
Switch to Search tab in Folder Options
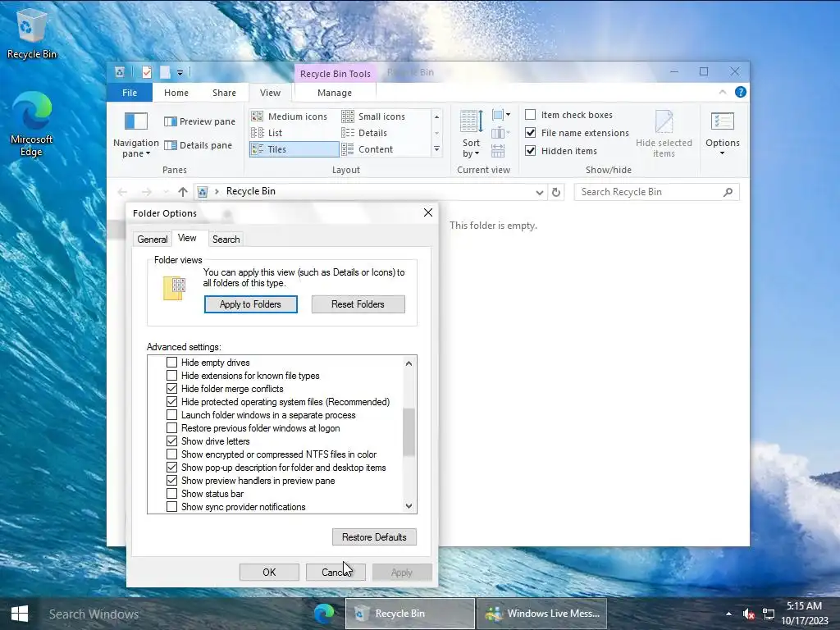226,240
